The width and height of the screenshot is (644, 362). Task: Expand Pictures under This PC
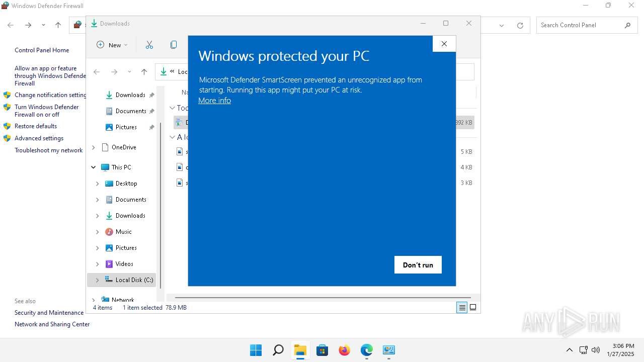coord(98,248)
